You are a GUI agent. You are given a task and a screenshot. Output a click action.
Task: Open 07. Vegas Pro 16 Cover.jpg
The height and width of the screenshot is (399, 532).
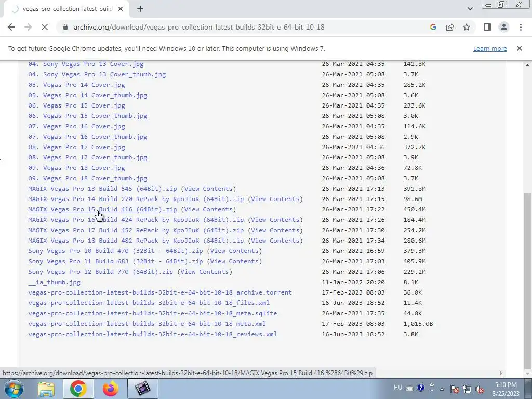point(76,126)
